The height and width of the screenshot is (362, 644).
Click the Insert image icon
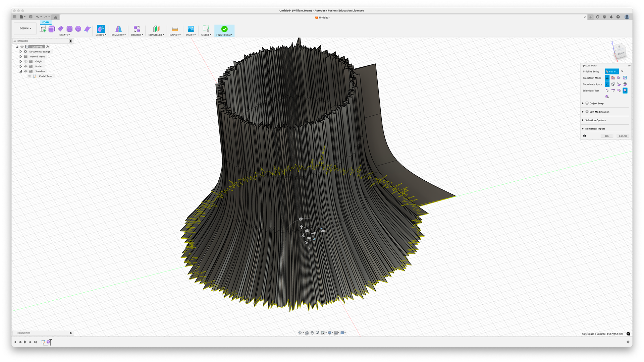[x=191, y=29]
